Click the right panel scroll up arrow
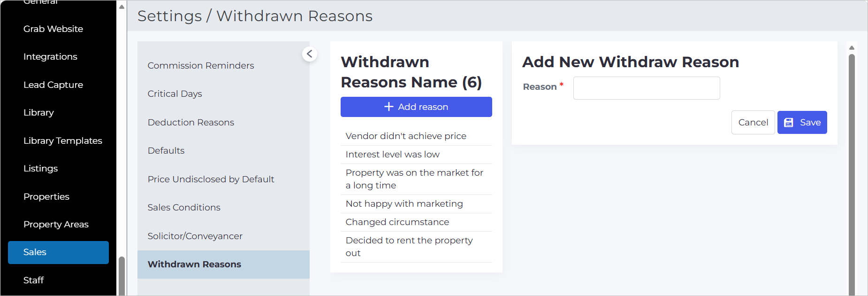868x296 pixels. (x=852, y=47)
